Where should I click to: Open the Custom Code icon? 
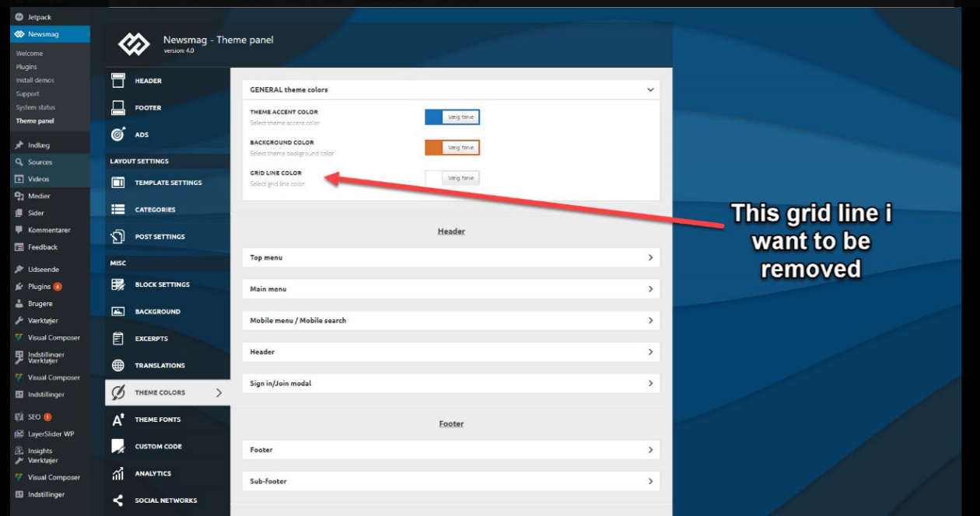click(118, 446)
